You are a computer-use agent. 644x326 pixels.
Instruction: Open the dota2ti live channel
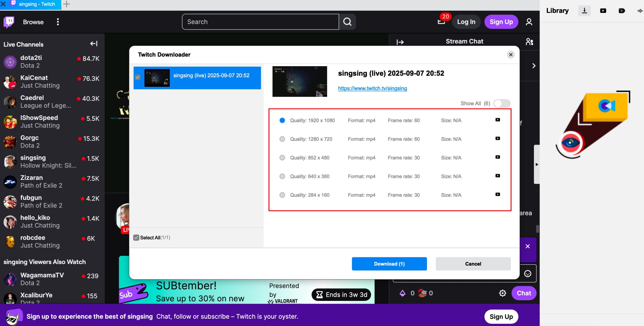pyautogui.click(x=52, y=62)
